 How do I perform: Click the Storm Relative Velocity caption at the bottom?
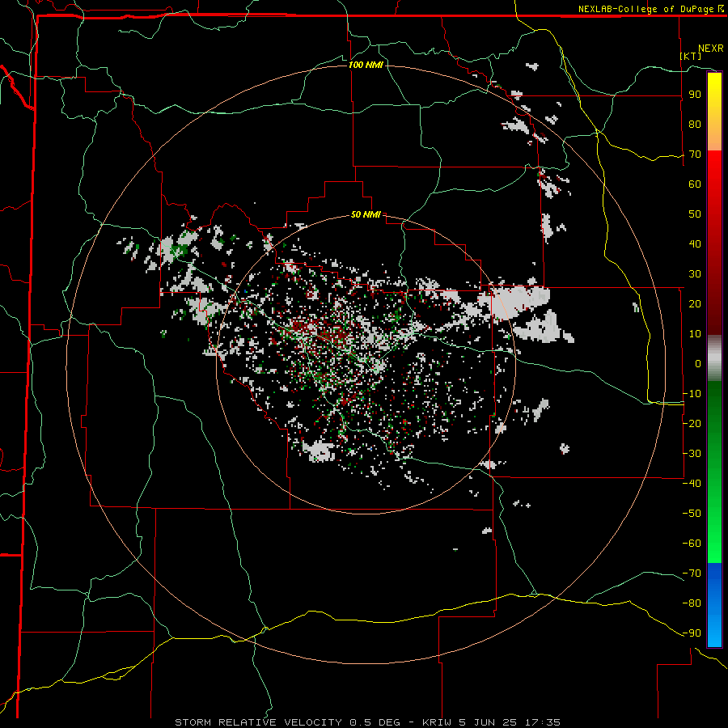(x=367, y=722)
